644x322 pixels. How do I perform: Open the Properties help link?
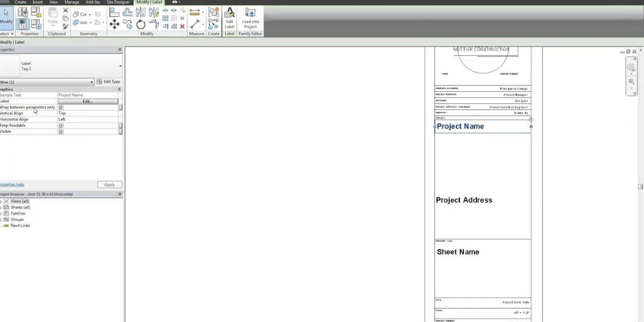click(x=12, y=184)
